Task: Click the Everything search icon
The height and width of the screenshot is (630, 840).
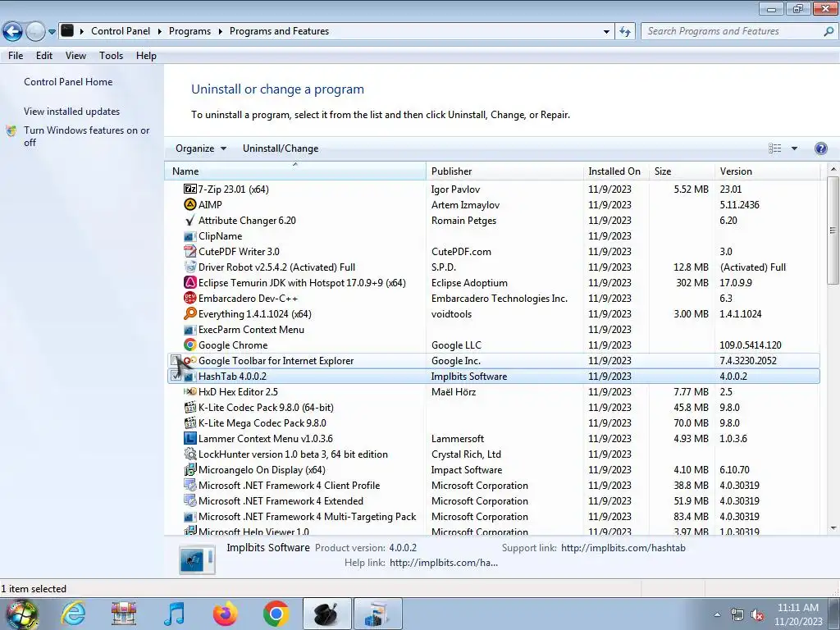Action: click(x=190, y=313)
